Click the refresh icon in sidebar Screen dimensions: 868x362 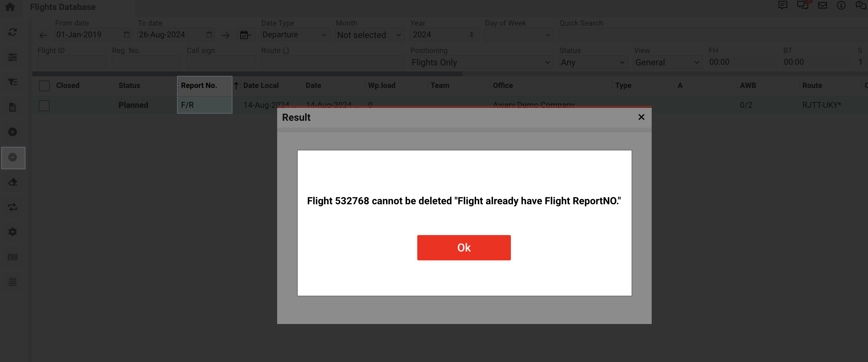point(13,32)
